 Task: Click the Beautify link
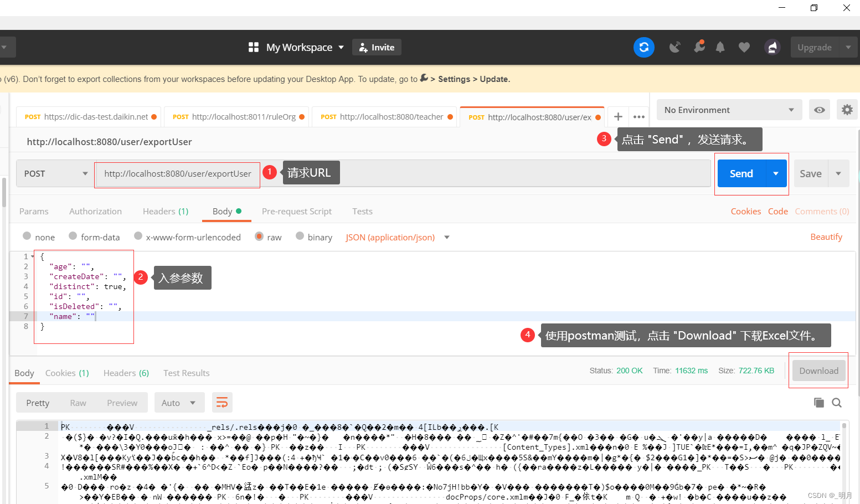pyautogui.click(x=826, y=236)
